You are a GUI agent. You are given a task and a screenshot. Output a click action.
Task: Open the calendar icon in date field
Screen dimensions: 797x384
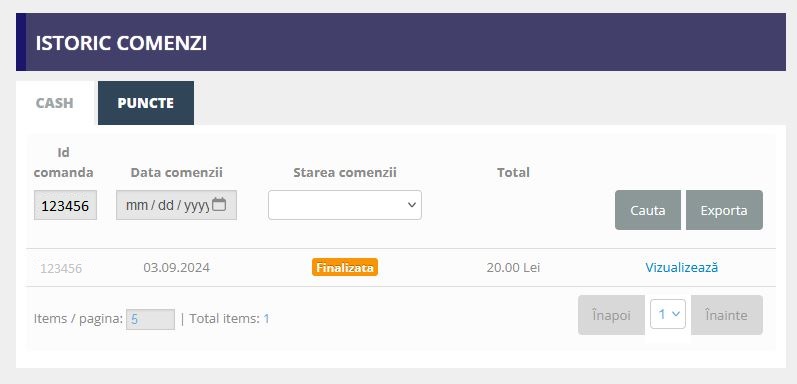[x=219, y=204]
